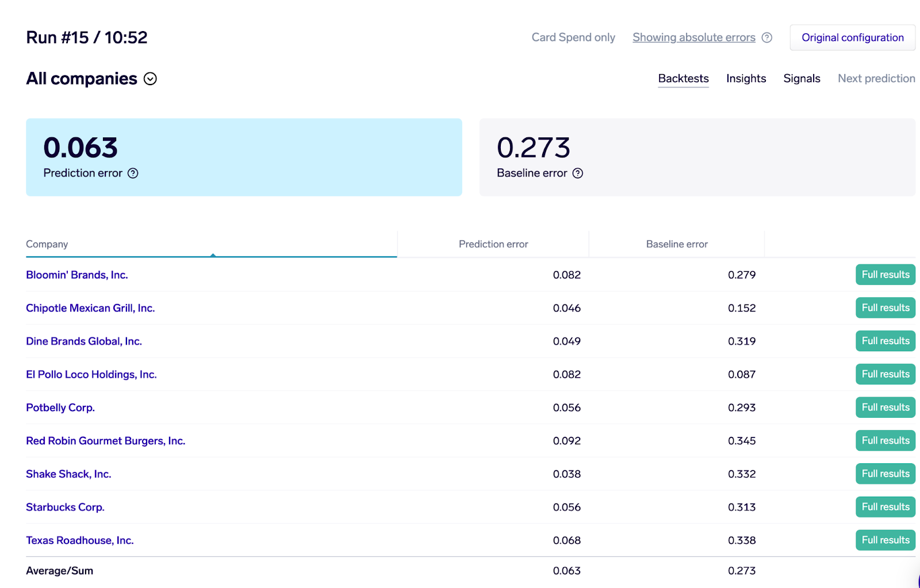Open the Next prediction tab
The image size is (920, 588).
tap(876, 78)
